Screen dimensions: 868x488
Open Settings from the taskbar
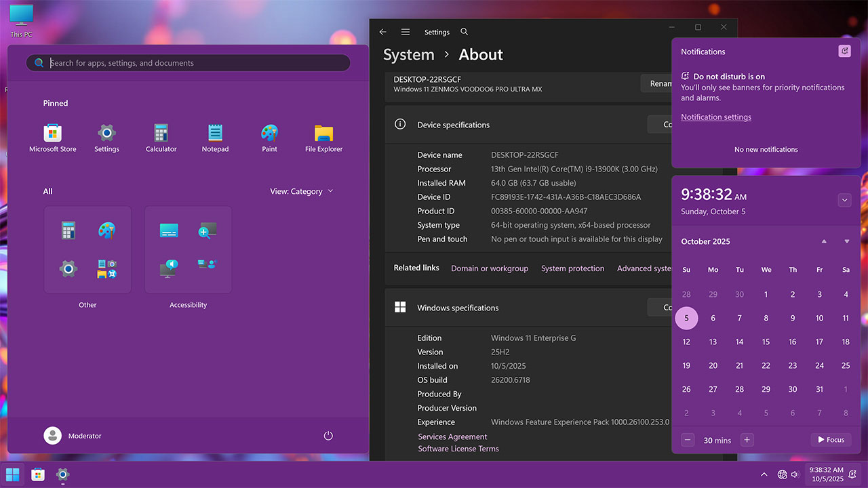pos(63,474)
